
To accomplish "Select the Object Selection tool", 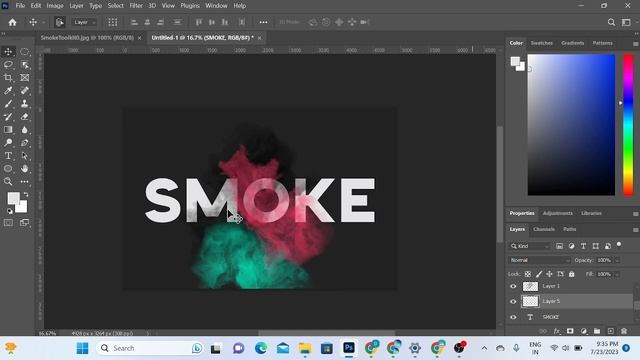I will click(x=24, y=65).
